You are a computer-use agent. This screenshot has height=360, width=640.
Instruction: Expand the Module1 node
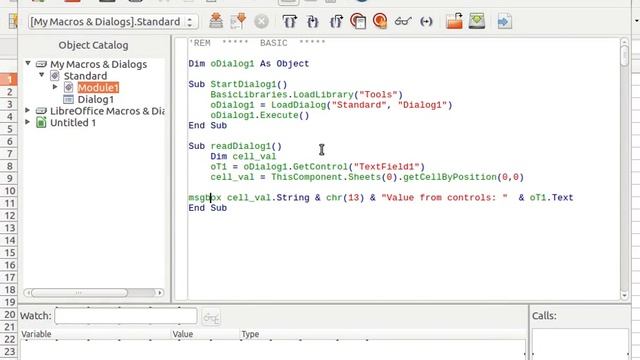click(55, 87)
